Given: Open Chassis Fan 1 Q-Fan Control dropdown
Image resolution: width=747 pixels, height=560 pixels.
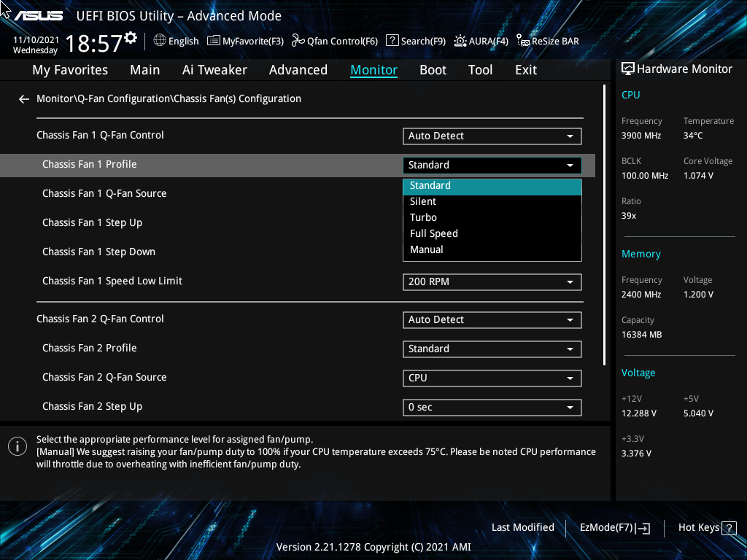Looking at the screenshot, I should point(492,136).
